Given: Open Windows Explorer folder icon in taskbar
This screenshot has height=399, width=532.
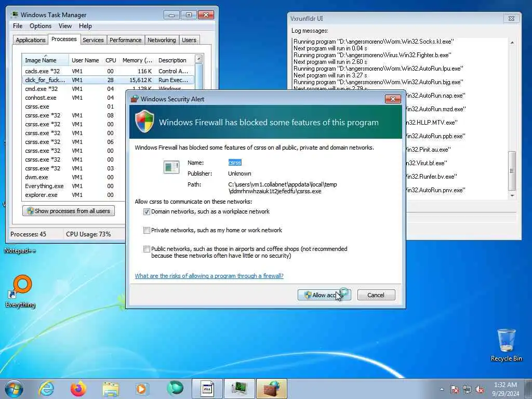Looking at the screenshot, I should [x=111, y=389].
